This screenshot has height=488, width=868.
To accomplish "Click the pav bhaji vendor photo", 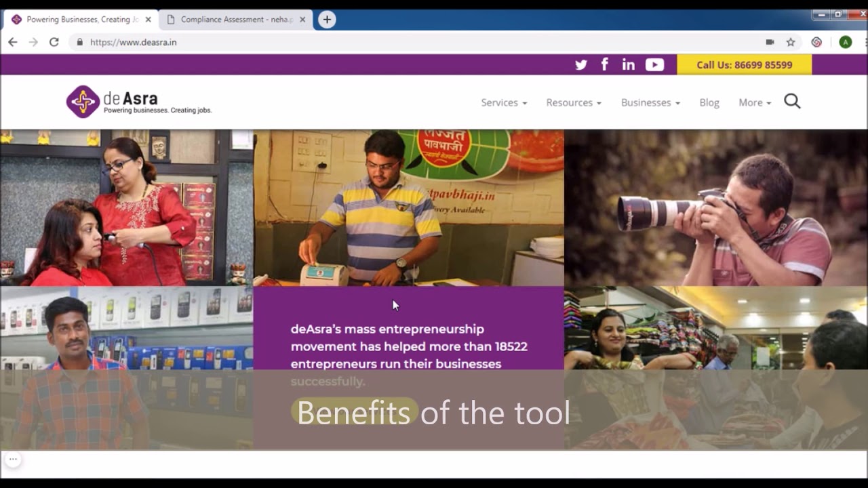I will (x=408, y=207).
